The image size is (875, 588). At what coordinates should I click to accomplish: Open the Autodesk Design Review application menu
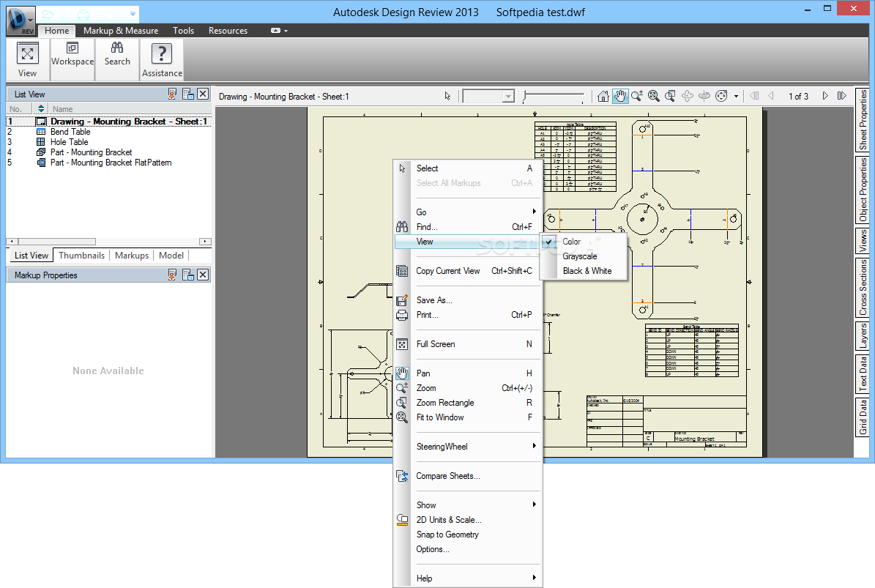click(20, 20)
